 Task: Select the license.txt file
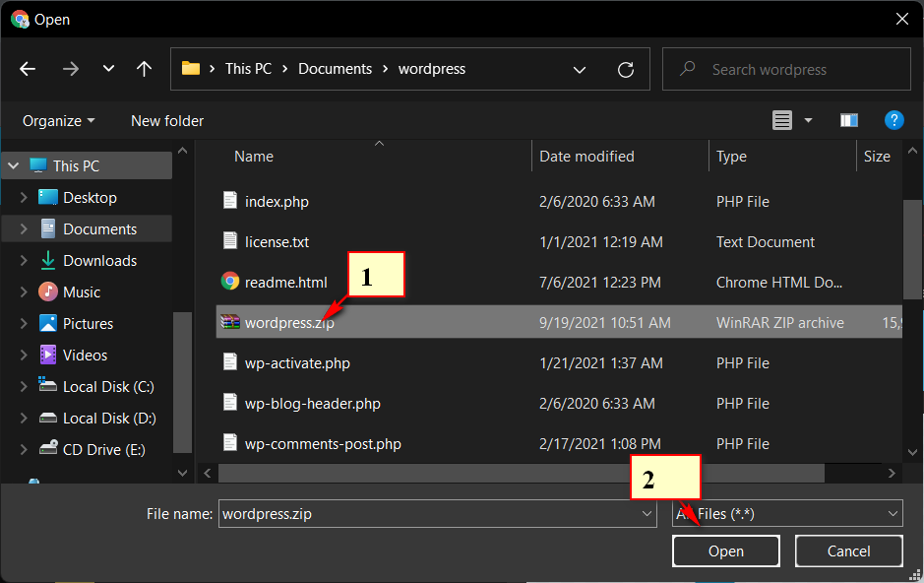click(x=277, y=241)
